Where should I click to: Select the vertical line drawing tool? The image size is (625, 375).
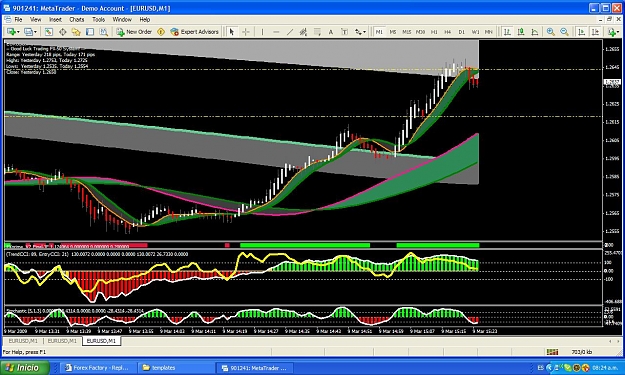coord(262,32)
